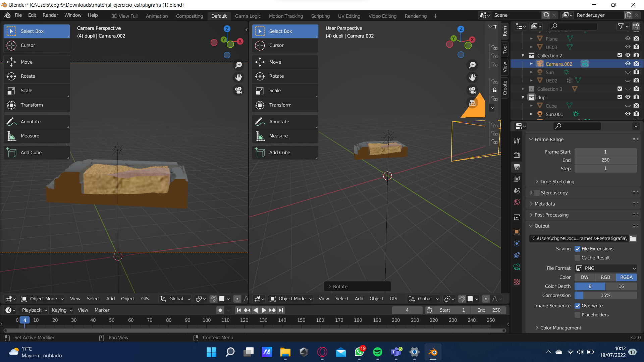This screenshot has height=362, width=644.
Task: Open the File Format PNG dropdown
Action: click(x=606, y=268)
